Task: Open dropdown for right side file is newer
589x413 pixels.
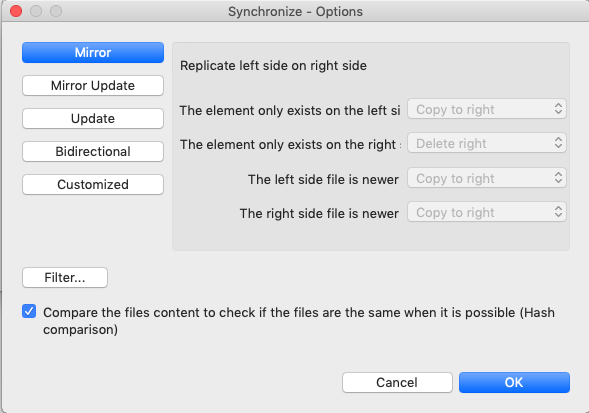Action: click(x=487, y=212)
